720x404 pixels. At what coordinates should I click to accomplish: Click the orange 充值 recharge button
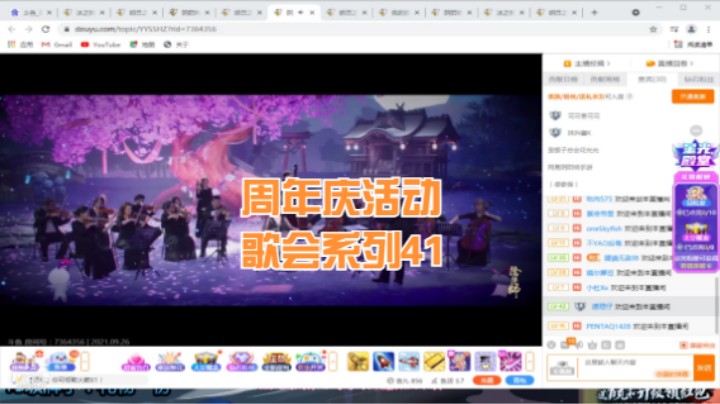487,381
